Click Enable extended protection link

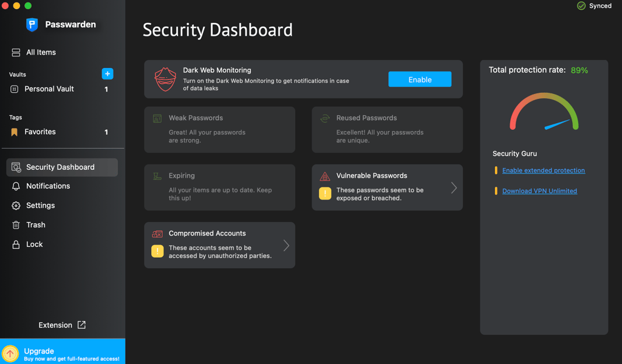(x=544, y=170)
